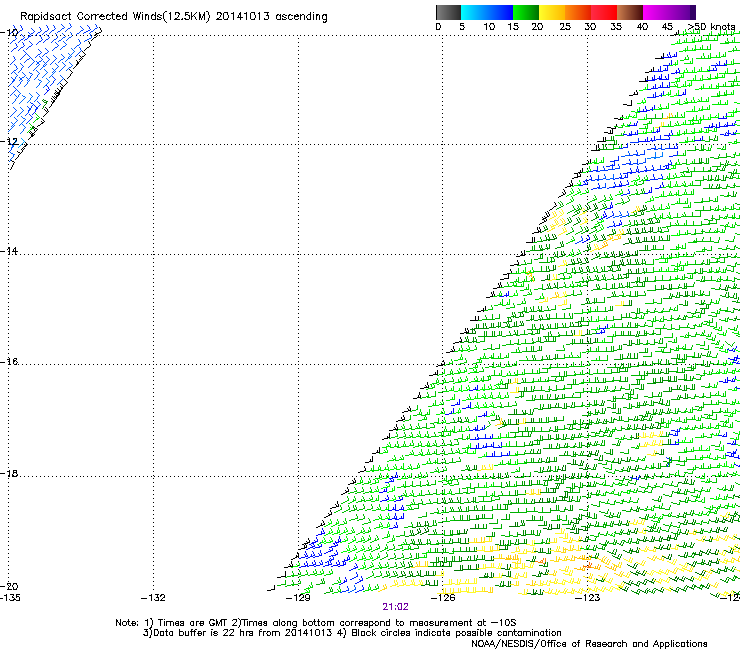This screenshot has width=740, height=650.
Task: Click the cyan 5-10 knots legend segment
Action: pos(474,12)
